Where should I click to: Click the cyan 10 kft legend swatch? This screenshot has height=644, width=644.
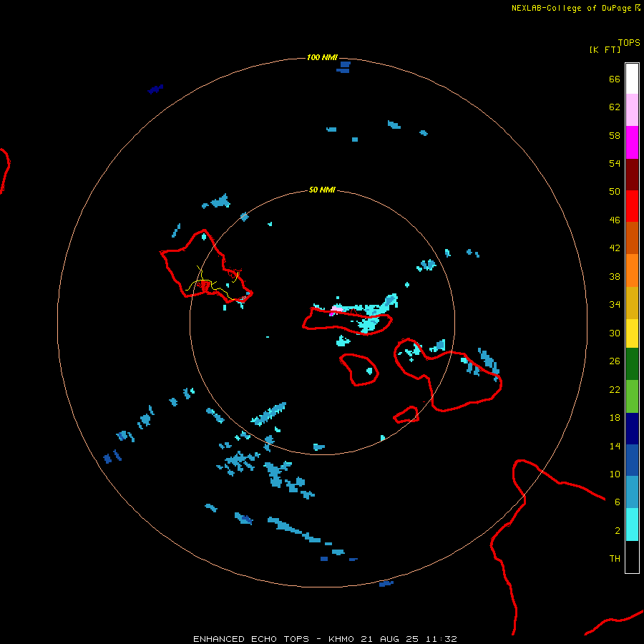coord(632,525)
